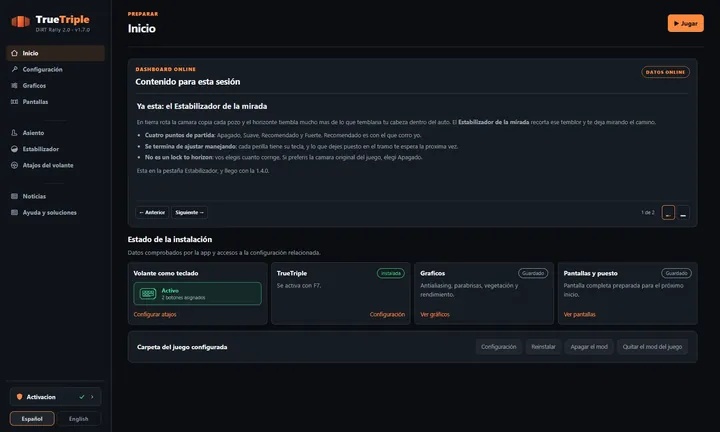Image resolution: width=720 pixels, height=432 pixels.
Task: Click the Inicio home icon in sidebar
Action: 14,53
